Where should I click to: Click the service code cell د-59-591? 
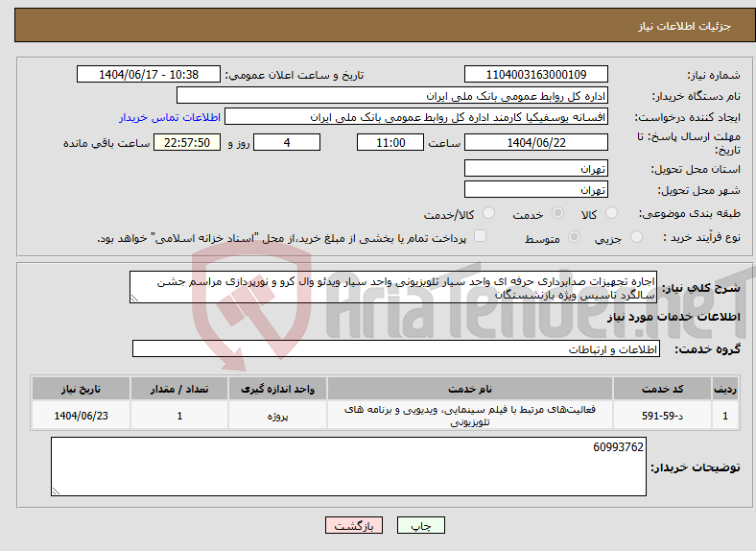(x=663, y=416)
